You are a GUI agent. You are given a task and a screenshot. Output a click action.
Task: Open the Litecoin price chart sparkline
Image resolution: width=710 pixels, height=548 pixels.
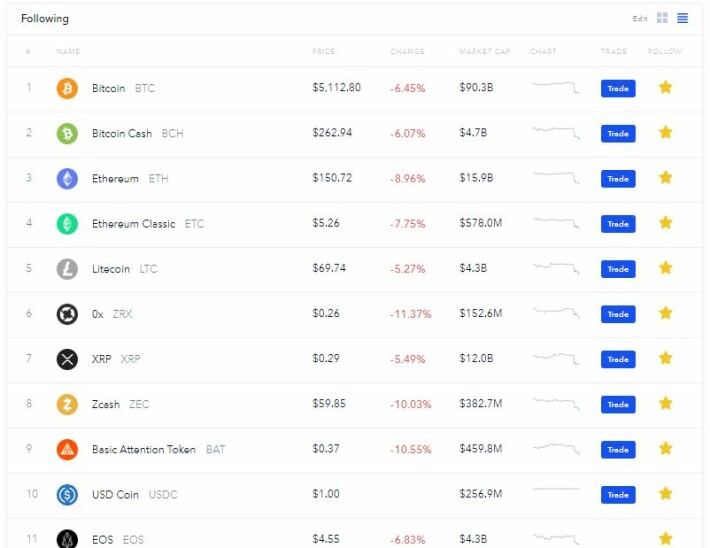[x=556, y=268]
